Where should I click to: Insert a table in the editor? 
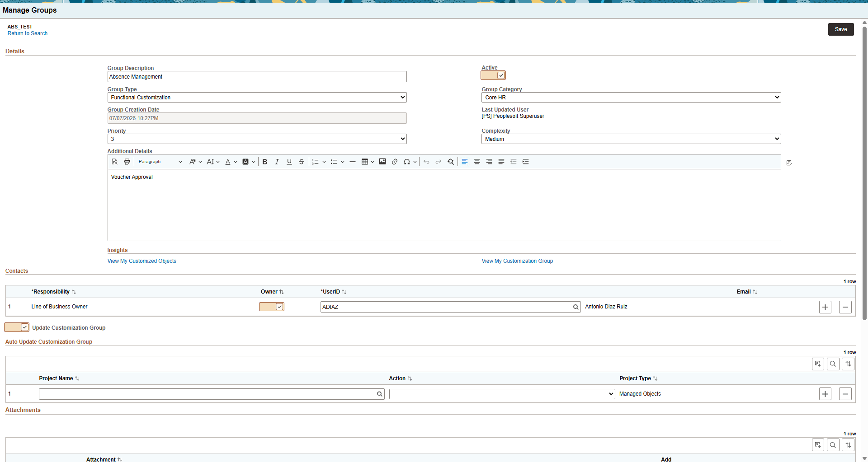pos(365,162)
